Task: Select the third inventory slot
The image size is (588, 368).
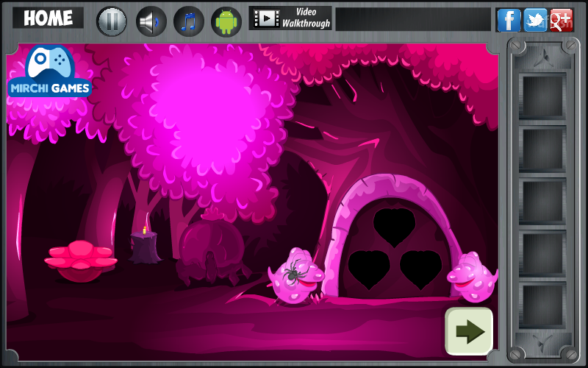Action: click(x=542, y=202)
